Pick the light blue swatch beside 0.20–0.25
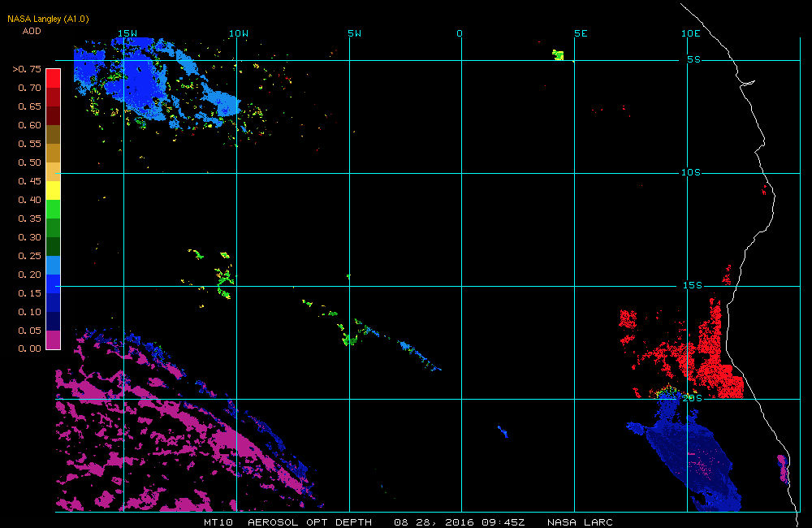812x528 pixels. (54, 265)
